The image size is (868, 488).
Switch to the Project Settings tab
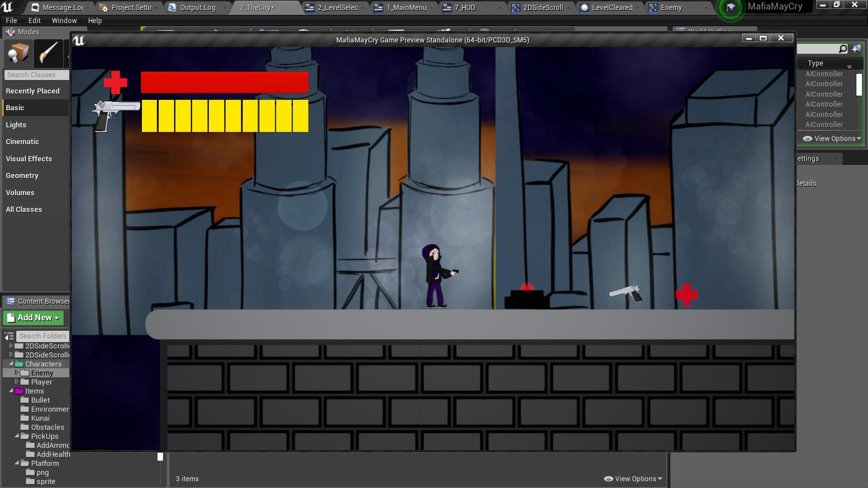(x=131, y=8)
